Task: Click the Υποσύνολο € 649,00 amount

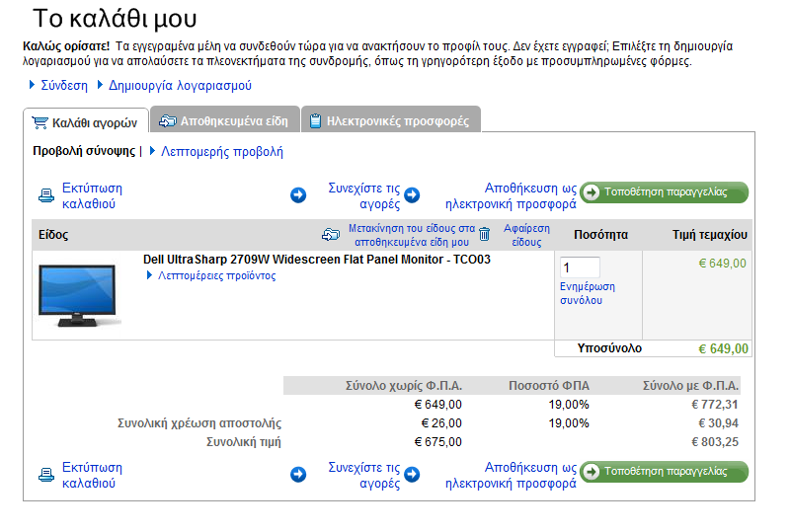Action: 724,348
